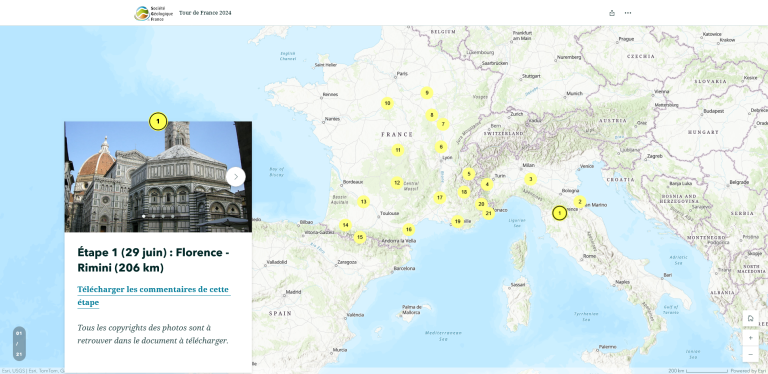Select map marker 19 near Marseille
The height and width of the screenshot is (374, 768).
(x=457, y=221)
